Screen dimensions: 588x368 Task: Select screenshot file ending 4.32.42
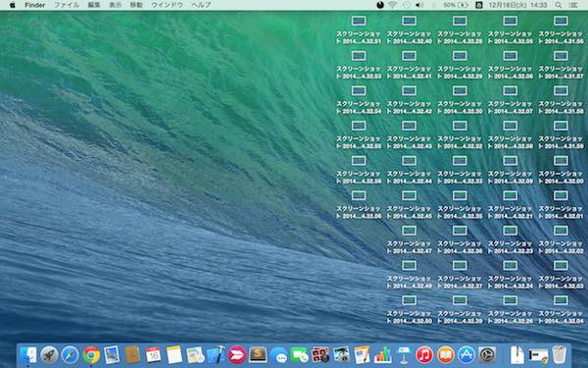click(x=409, y=100)
